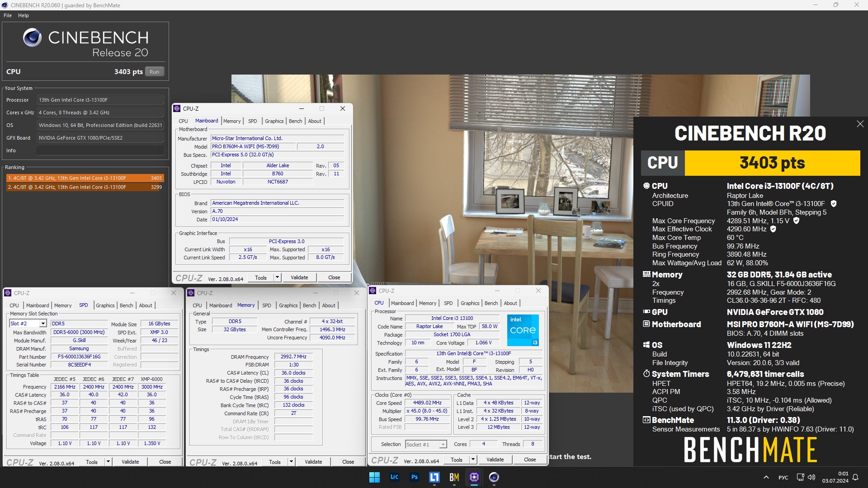Select the CPU-Z taskbar icon
The image size is (868, 488).
tap(474, 477)
